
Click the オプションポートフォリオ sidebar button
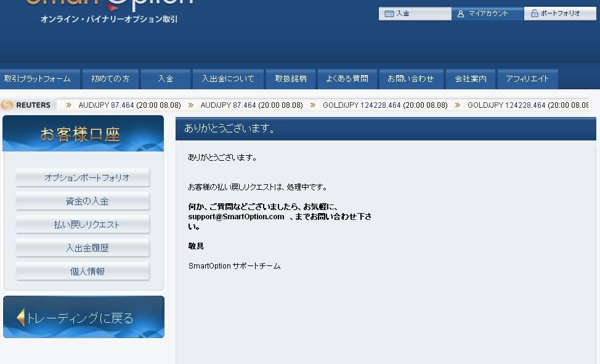pyautogui.click(x=83, y=177)
